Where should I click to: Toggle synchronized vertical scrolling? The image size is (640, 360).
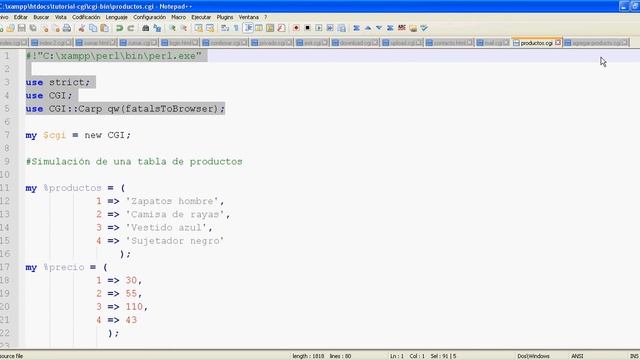coord(198,28)
